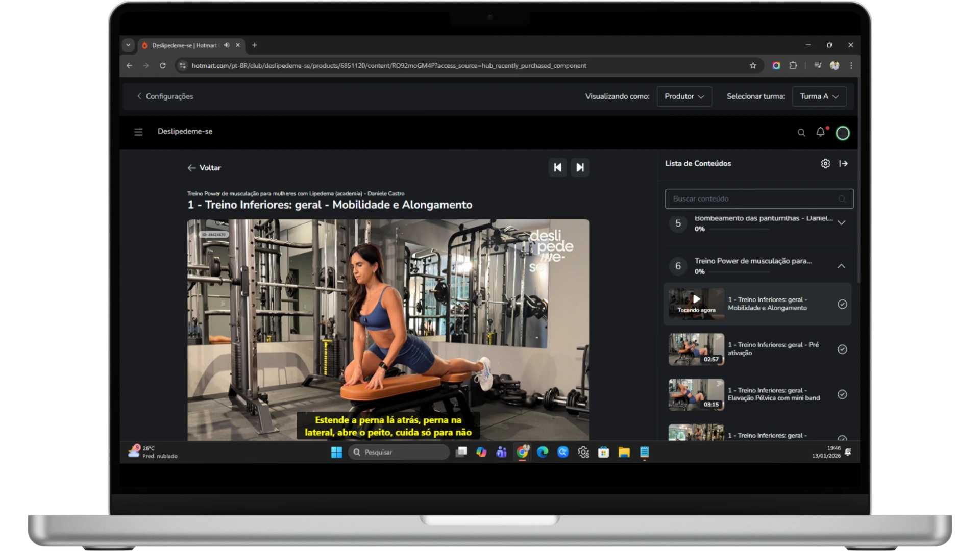Bookmark this page with the star icon

pyautogui.click(x=753, y=66)
